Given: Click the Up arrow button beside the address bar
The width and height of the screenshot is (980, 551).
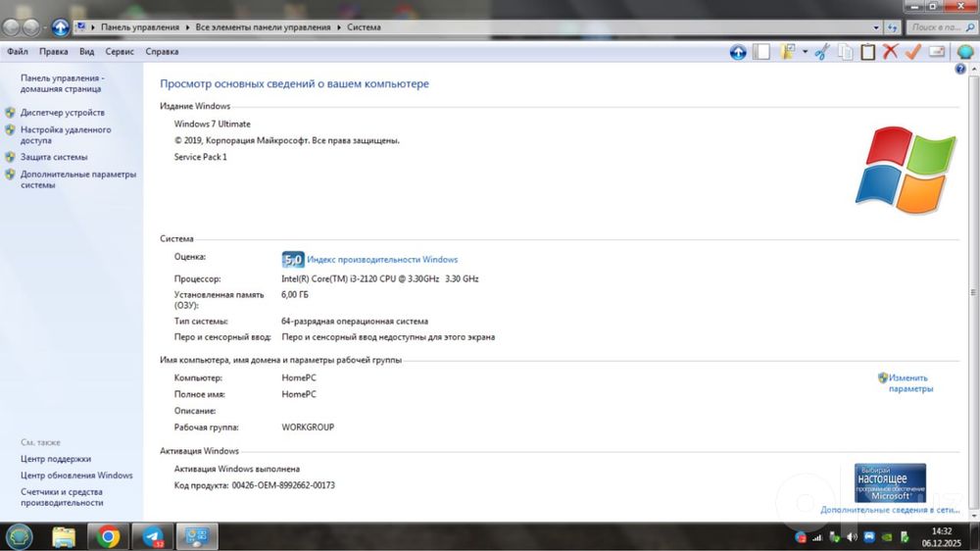Looking at the screenshot, I should click(60, 26).
